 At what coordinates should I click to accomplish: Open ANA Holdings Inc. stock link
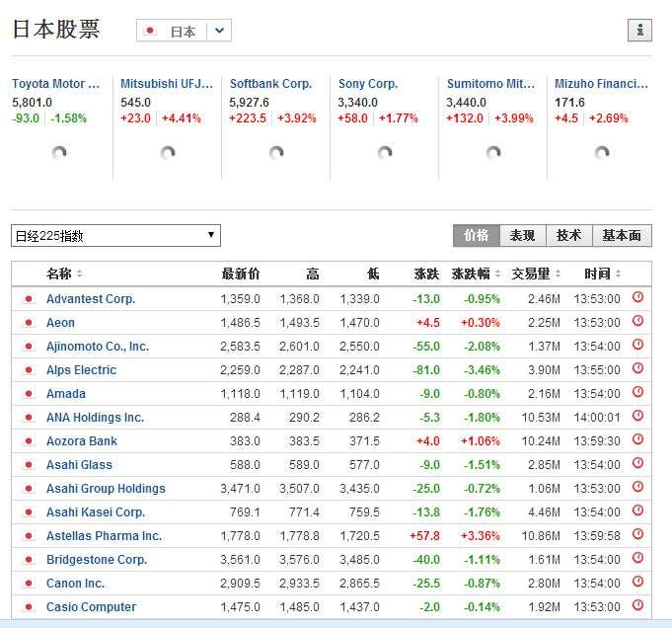[95, 418]
